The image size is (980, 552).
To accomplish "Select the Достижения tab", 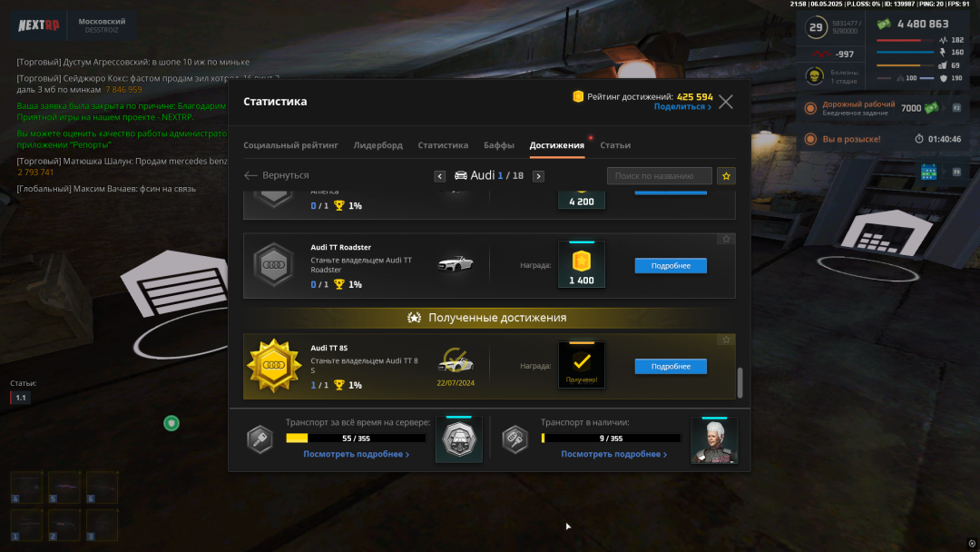I will pos(557,145).
